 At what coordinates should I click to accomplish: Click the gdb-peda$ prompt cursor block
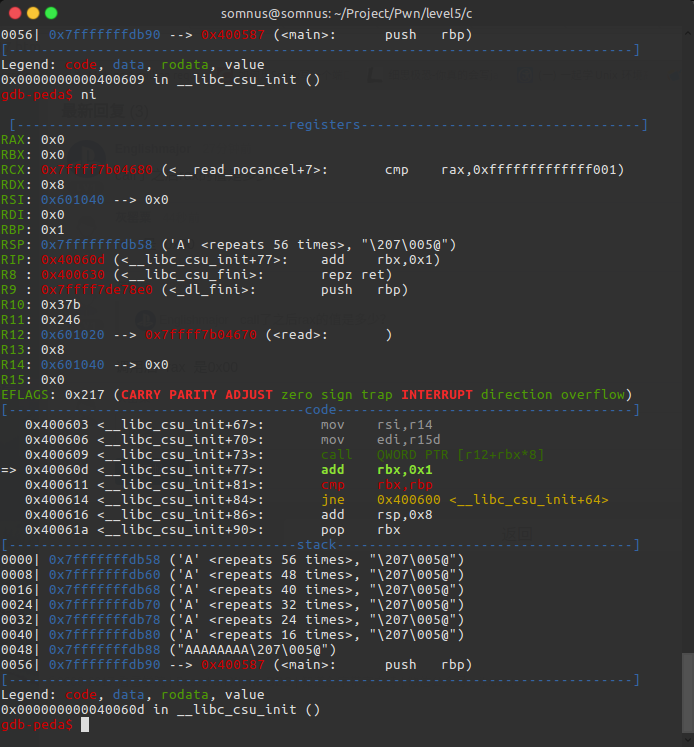[85, 725]
